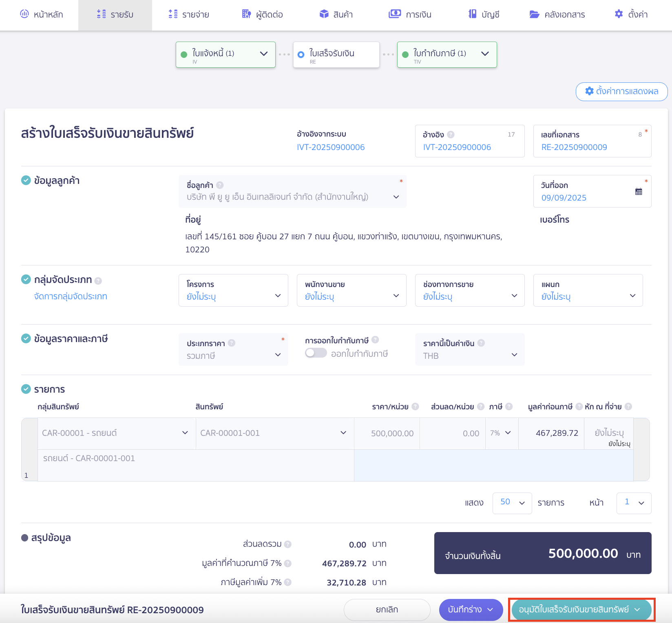
Task: Click the บันทึกร่าง save draft button
Action: pos(471,610)
